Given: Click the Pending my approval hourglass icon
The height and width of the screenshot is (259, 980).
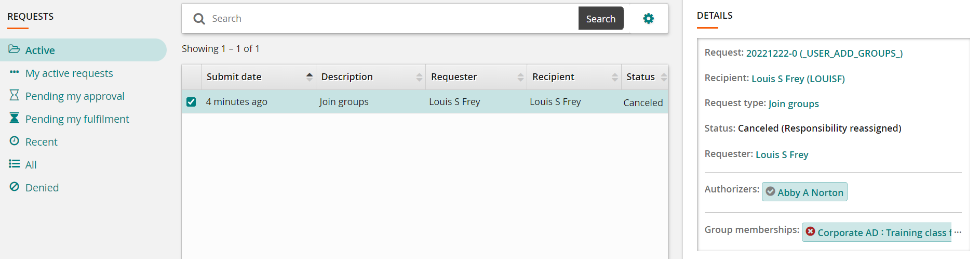Looking at the screenshot, I should pos(15,96).
